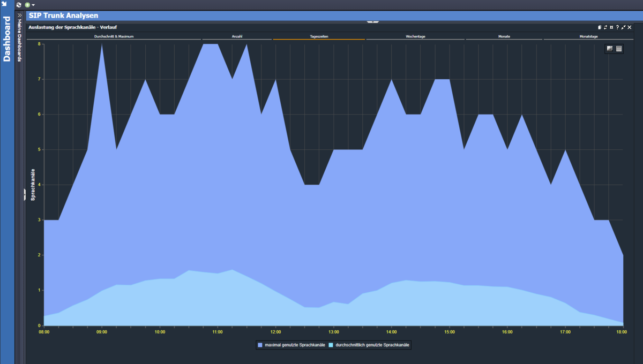The width and height of the screenshot is (643, 364).
Task: Toggle the maximal genutzte Sprachkanäle legend entry
Action: point(291,345)
